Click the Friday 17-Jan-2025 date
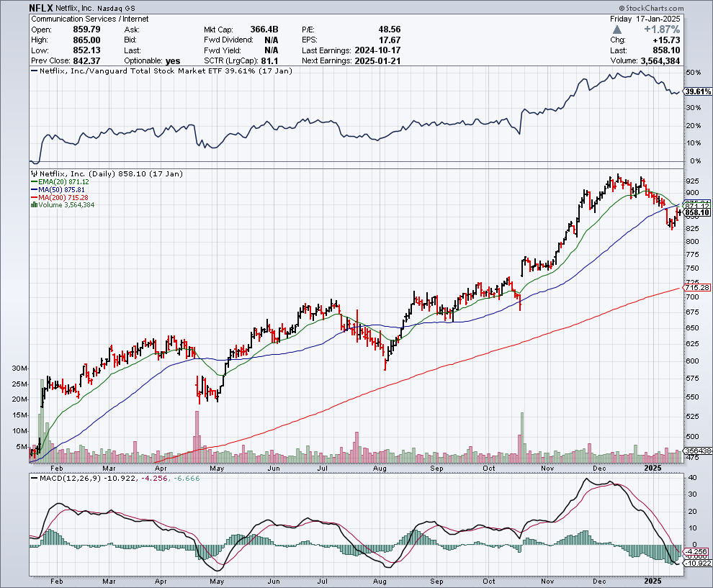This screenshot has height=588, width=713. pyautogui.click(x=645, y=19)
